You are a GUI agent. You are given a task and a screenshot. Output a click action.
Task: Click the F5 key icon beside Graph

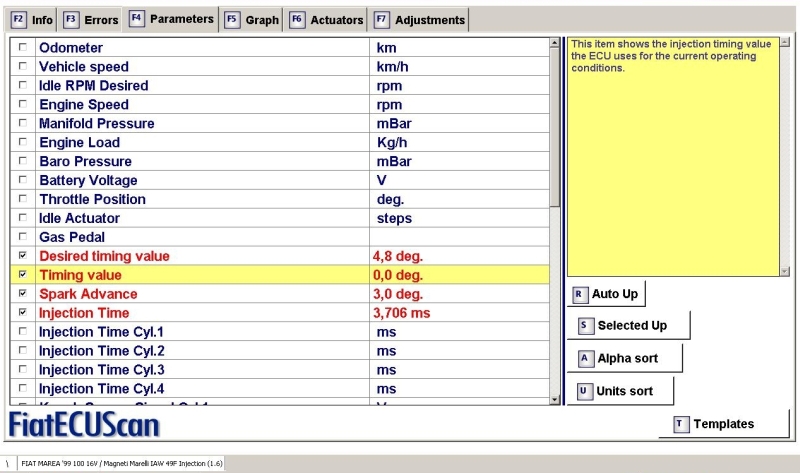click(232, 20)
